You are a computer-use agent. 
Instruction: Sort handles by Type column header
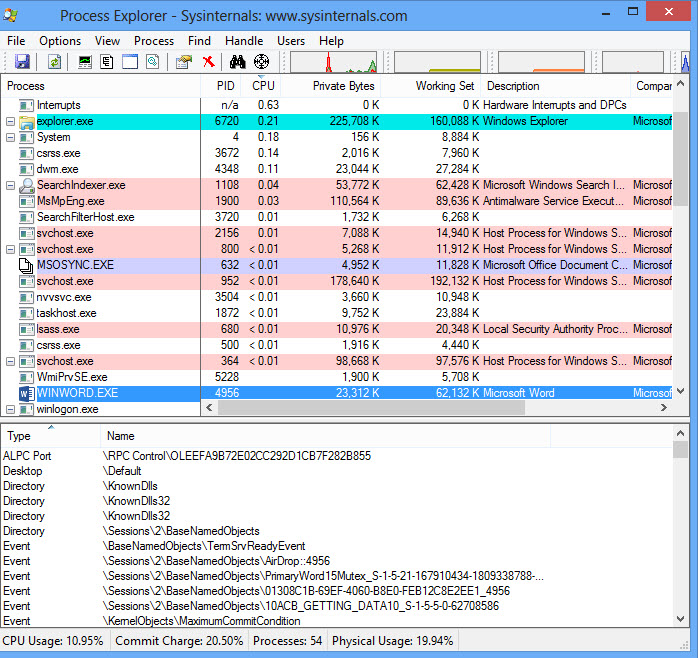coord(51,436)
